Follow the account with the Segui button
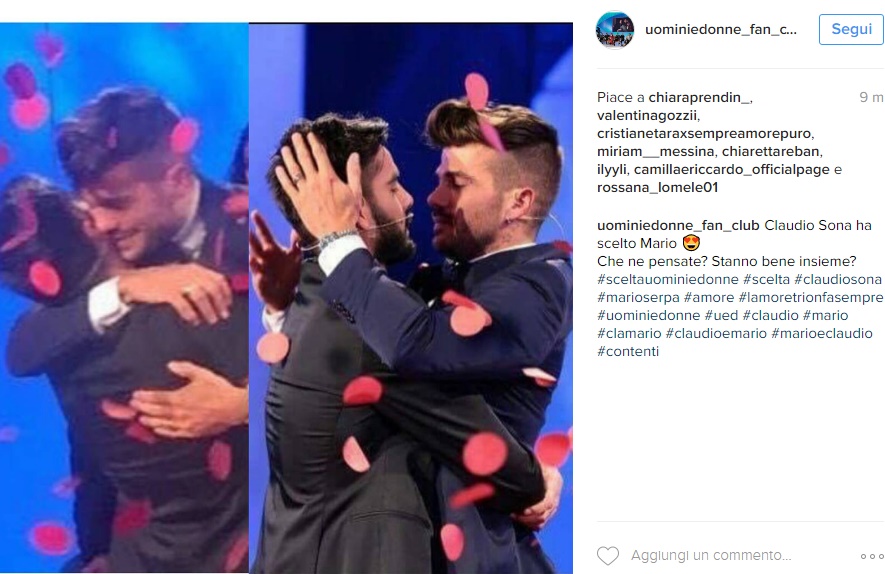 [851, 29]
